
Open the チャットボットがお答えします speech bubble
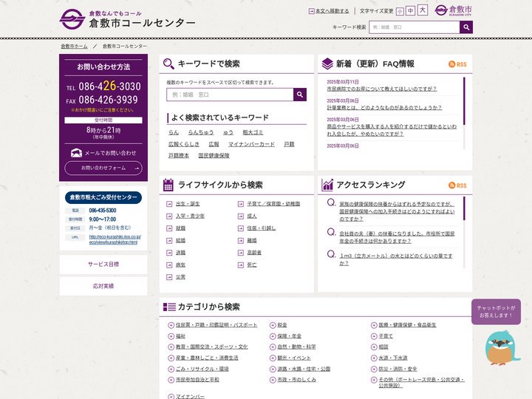tap(496, 312)
